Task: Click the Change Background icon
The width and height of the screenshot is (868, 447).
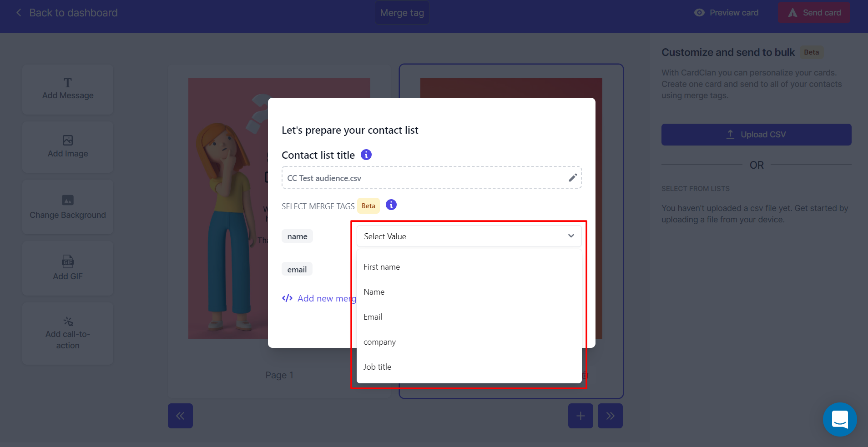Action: pos(68,200)
